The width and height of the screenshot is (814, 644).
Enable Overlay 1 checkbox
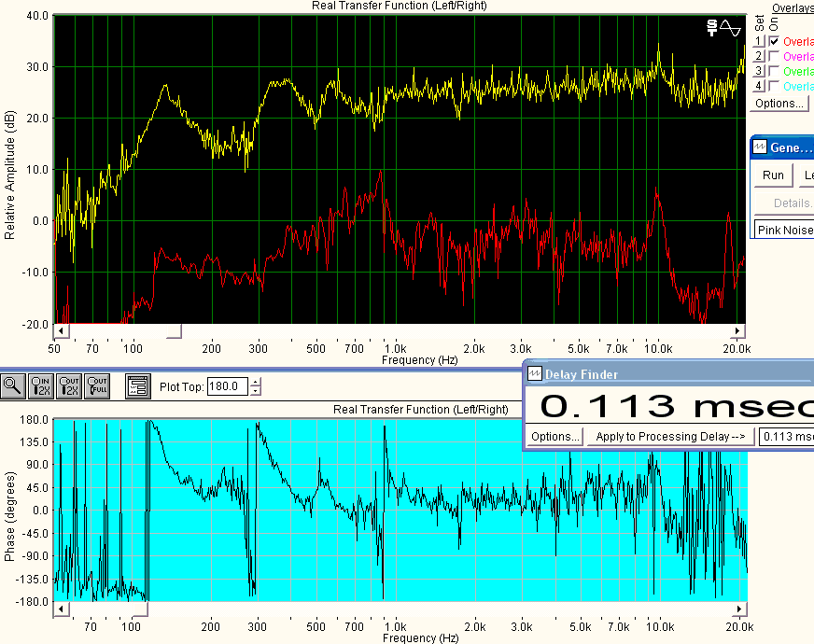[774, 41]
